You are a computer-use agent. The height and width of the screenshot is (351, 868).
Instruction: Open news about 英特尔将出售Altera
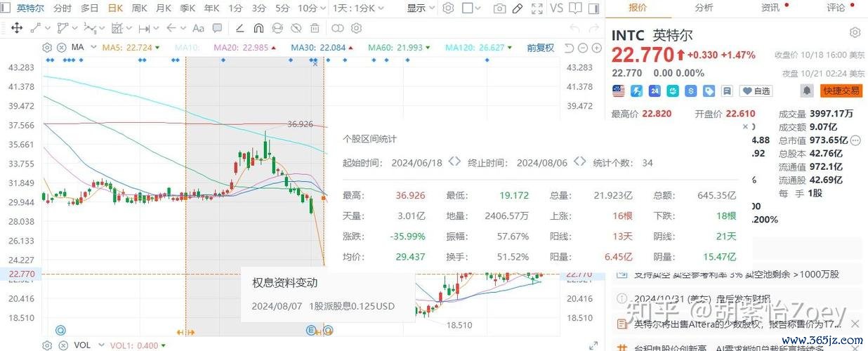[x=737, y=324]
